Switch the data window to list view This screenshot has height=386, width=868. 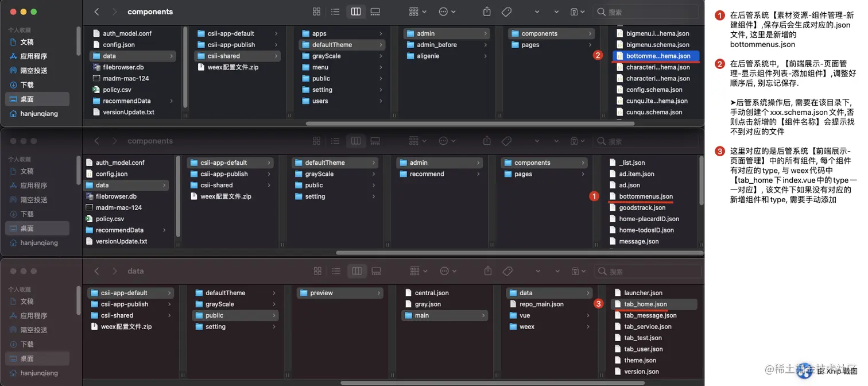[x=336, y=271]
